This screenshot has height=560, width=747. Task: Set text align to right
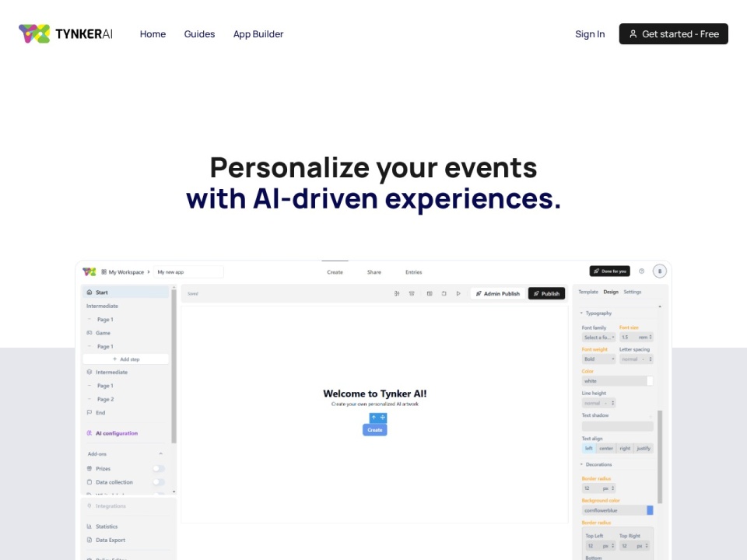[x=625, y=448]
